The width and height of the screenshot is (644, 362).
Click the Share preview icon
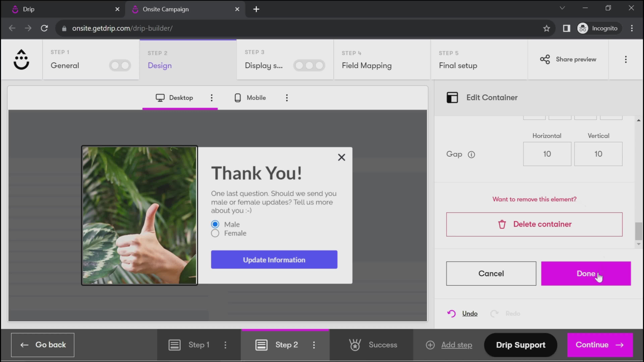click(545, 59)
